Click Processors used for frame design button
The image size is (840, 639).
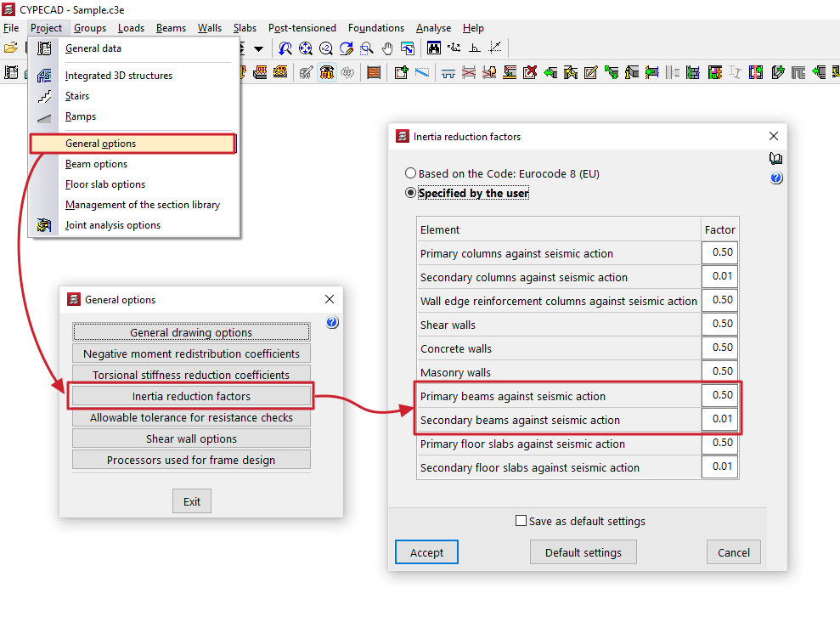tap(191, 460)
